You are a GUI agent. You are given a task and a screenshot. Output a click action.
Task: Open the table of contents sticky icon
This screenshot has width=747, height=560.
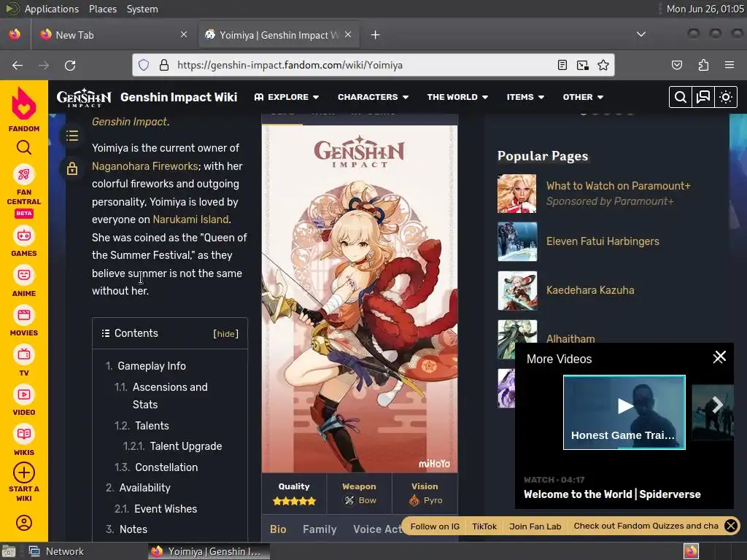(72, 136)
